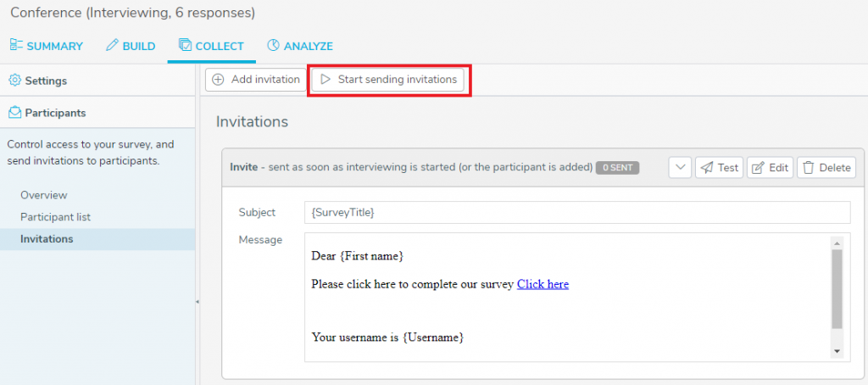
Task: Click the Settings gear icon
Action: (x=15, y=81)
